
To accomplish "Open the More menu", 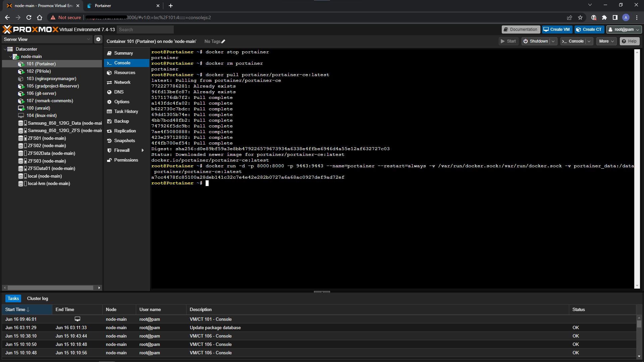I will (x=606, y=41).
